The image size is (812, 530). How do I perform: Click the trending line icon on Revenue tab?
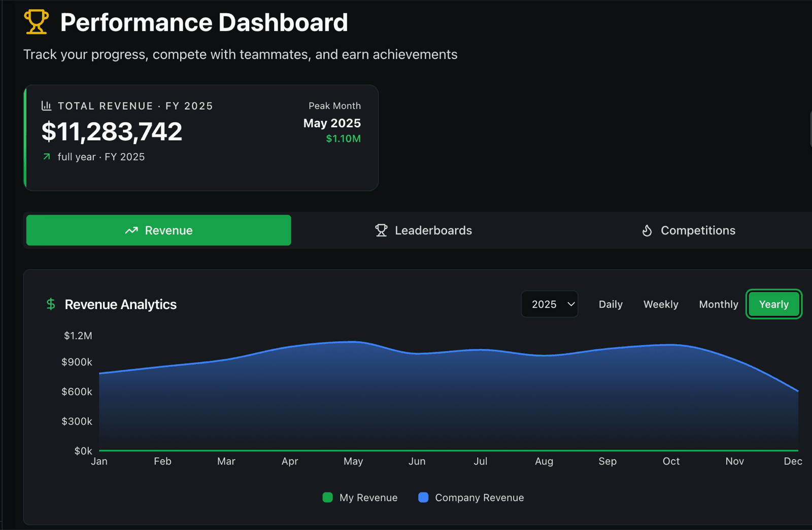[x=131, y=230]
